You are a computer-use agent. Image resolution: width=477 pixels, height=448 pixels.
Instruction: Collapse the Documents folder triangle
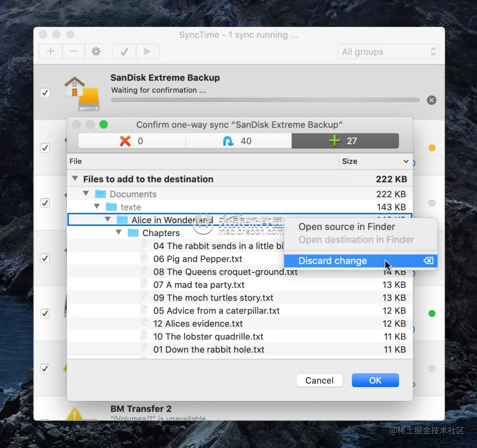[86, 193]
